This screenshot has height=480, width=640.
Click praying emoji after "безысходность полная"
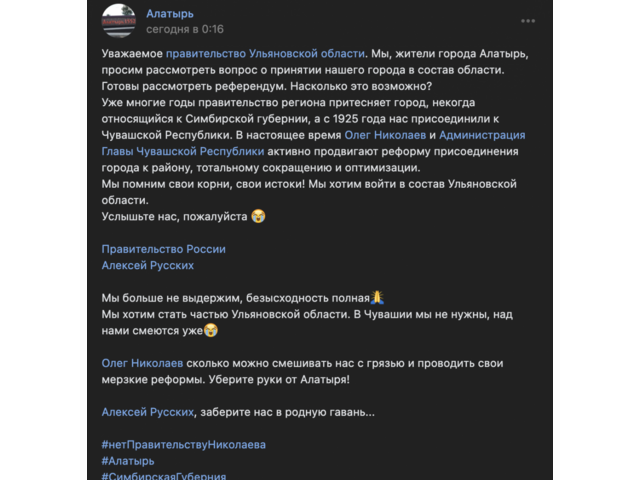[x=377, y=298]
